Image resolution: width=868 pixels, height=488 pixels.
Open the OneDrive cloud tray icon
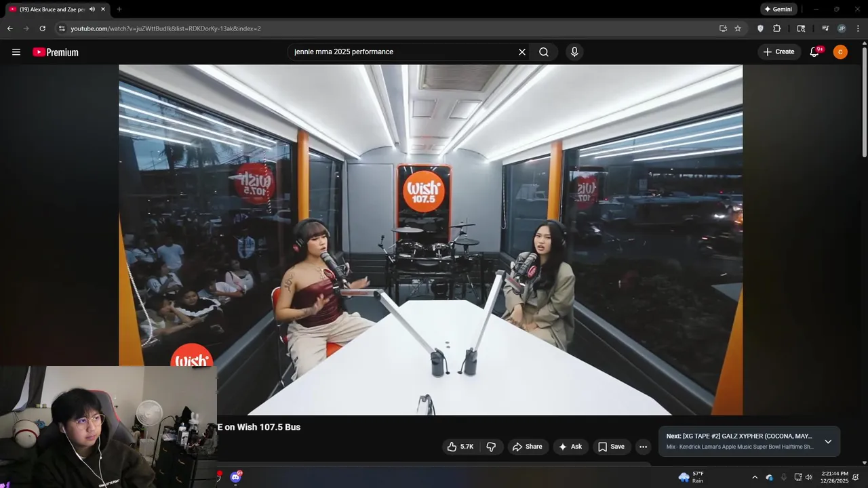(769, 477)
